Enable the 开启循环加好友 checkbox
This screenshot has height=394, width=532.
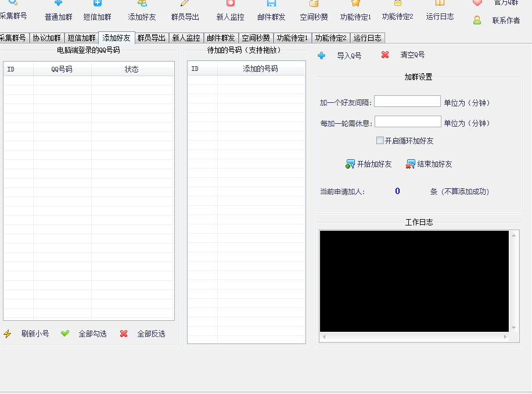[380, 141]
